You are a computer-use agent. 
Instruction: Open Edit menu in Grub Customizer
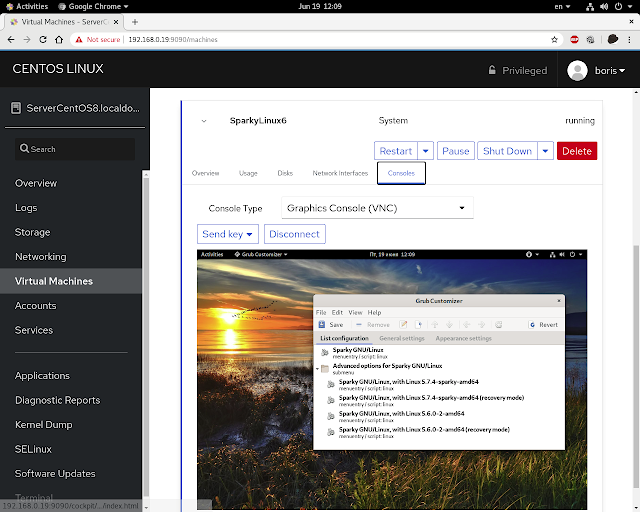(337, 312)
